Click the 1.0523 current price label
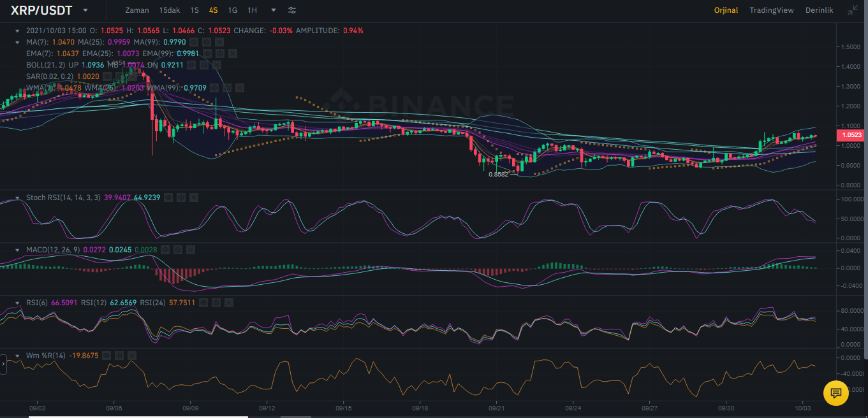This screenshot has width=868, height=418. pyautogui.click(x=851, y=135)
